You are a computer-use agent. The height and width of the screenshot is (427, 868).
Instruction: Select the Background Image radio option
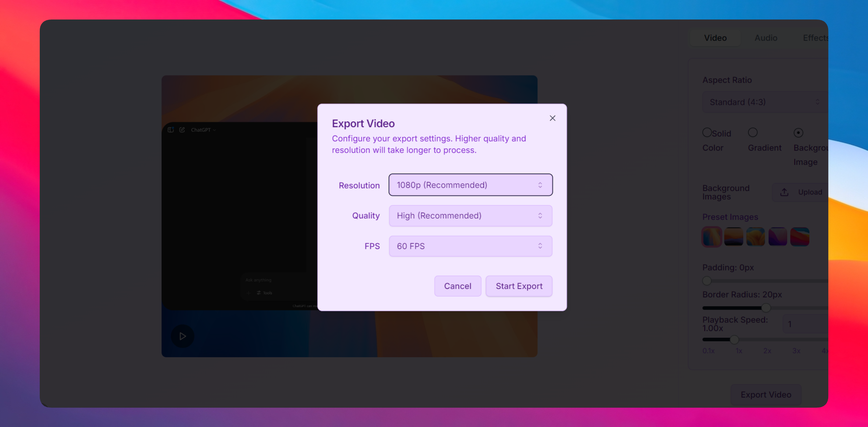798,133
